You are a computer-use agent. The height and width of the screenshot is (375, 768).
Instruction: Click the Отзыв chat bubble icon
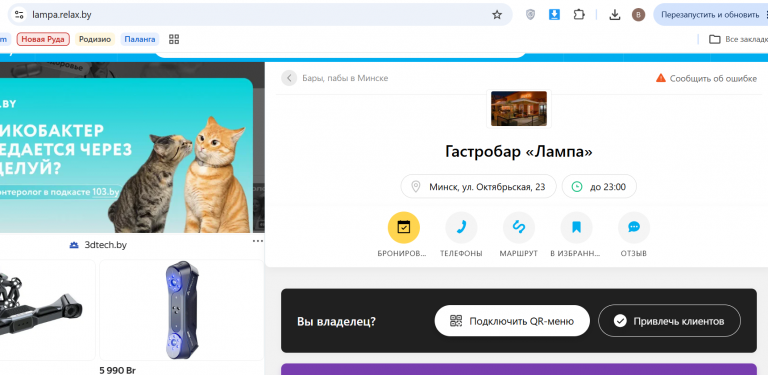(x=634, y=227)
